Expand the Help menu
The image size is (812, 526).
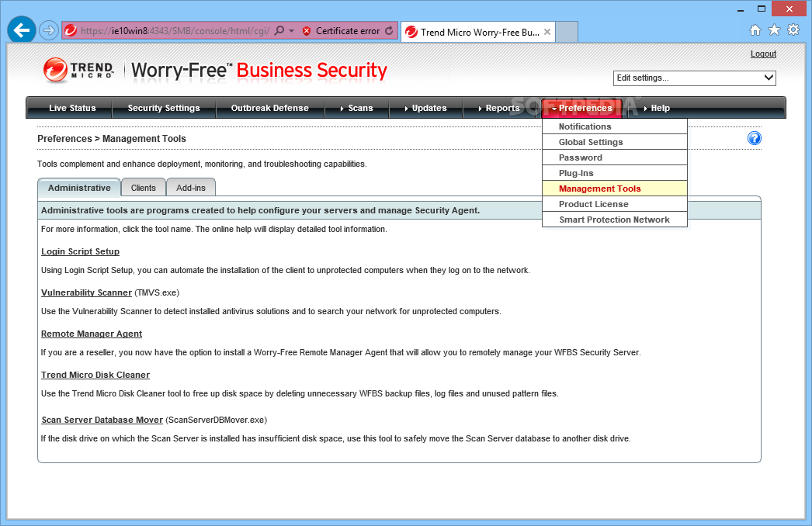point(657,108)
